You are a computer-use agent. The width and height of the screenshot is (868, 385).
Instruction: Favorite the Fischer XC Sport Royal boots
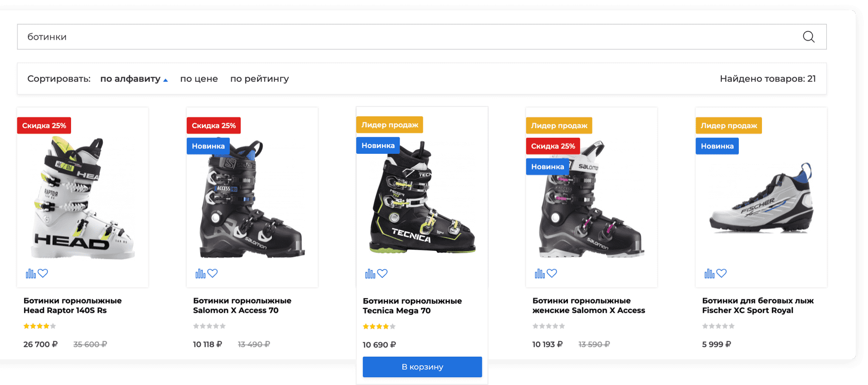coord(722,273)
